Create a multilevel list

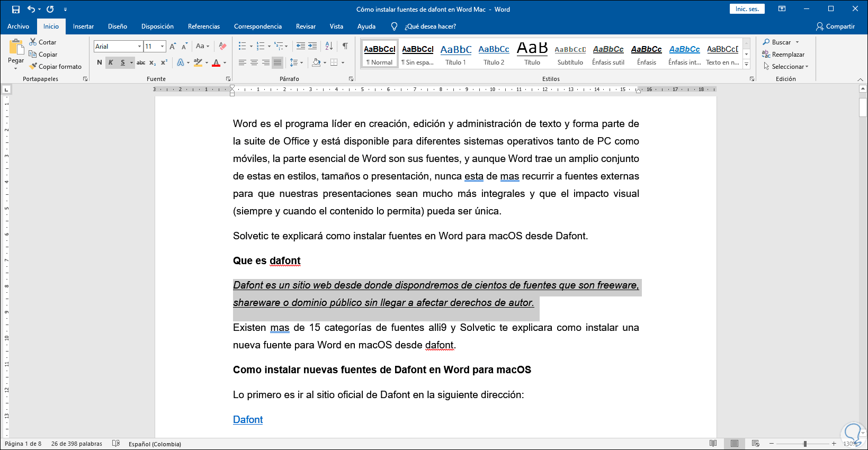(279, 47)
